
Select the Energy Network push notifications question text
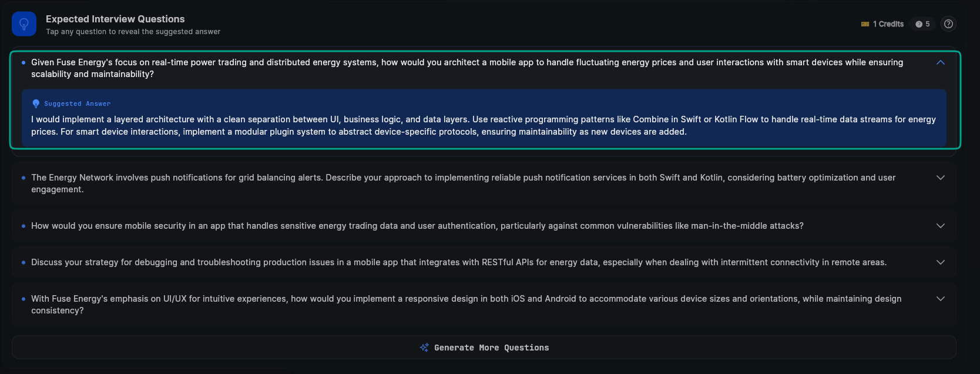pos(463,183)
